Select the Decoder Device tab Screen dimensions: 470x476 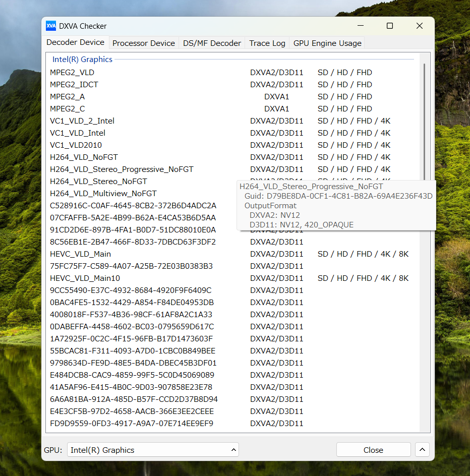click(x=75, y=42)
